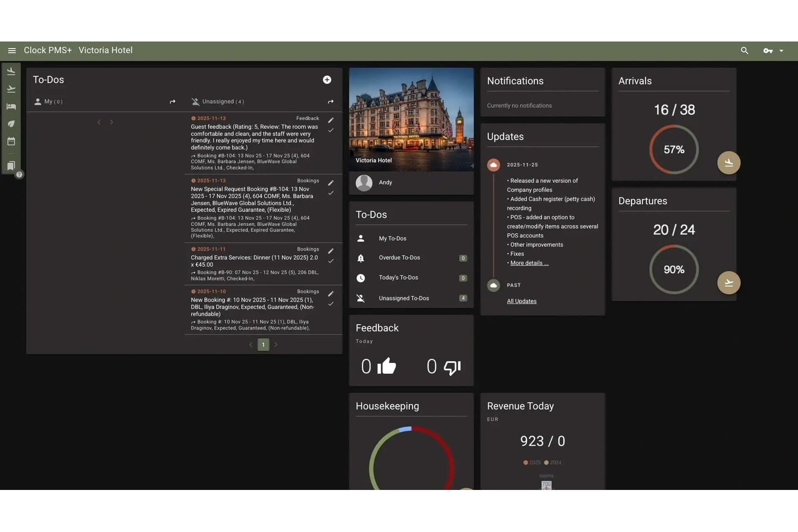Open the leaf icon in the left sidebar
Image resolution: width=798 pixels, height=532 pixels.
[11, 124]
